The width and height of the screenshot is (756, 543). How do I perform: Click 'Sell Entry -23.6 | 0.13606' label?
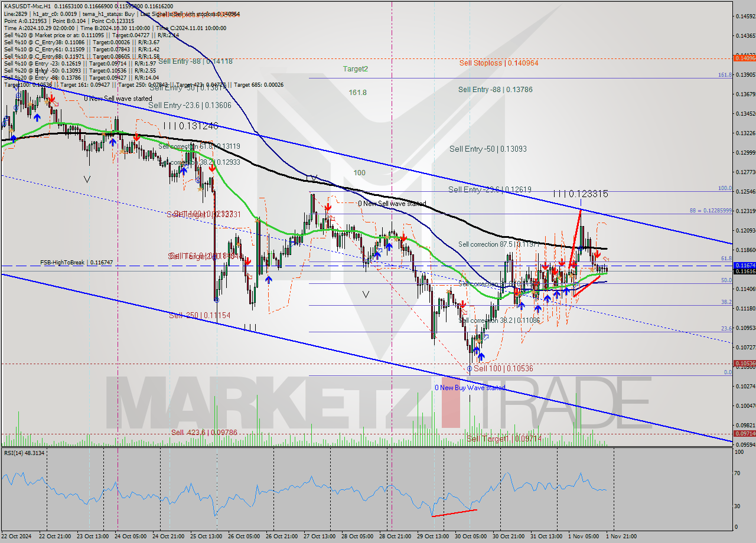tap(190, 105)
